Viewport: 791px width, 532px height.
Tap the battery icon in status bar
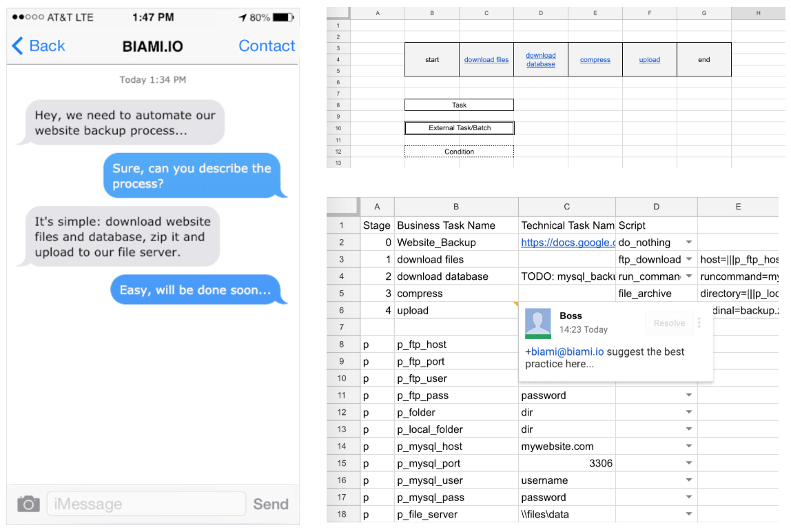pyautogui.click(x=282, y=17)
